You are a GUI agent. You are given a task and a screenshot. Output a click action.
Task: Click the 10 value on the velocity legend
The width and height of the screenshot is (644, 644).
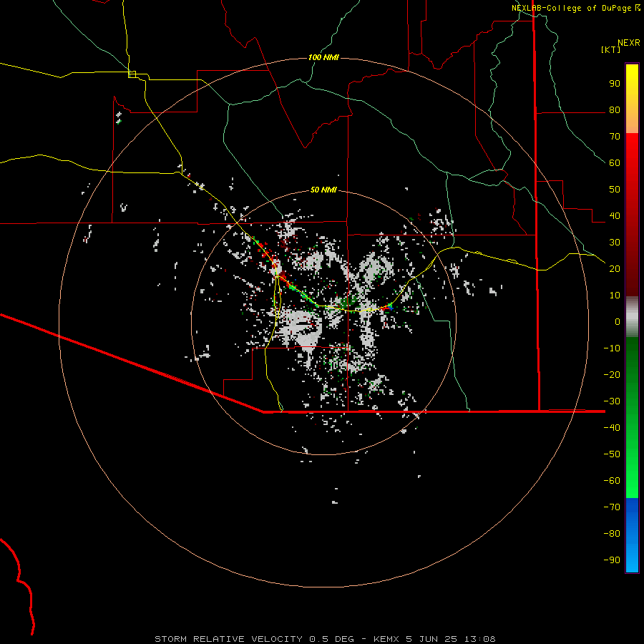(x=615, y=296)
